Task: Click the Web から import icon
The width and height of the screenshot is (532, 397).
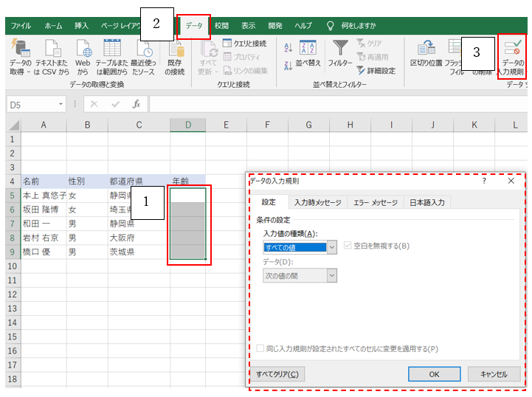Action: 83,50
